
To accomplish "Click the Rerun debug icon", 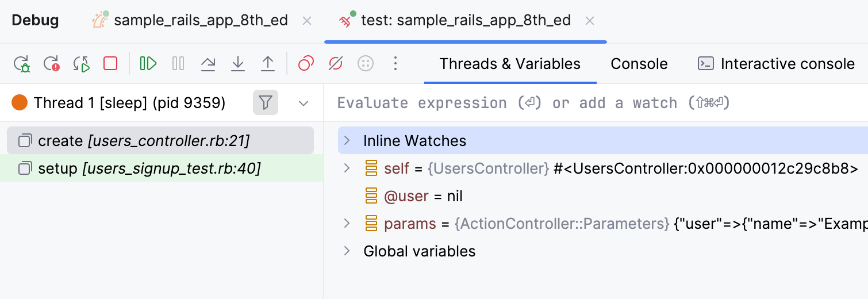I will point(22,63).
